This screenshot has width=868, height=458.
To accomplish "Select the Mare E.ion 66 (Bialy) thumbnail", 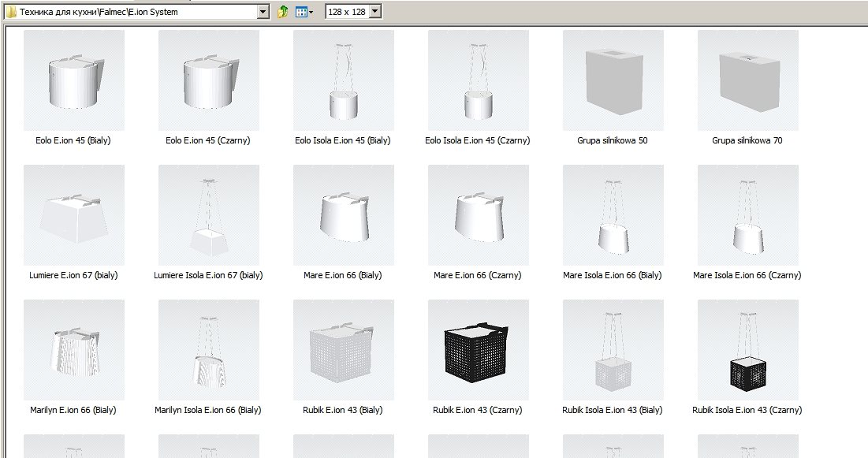I will (344, 215).
